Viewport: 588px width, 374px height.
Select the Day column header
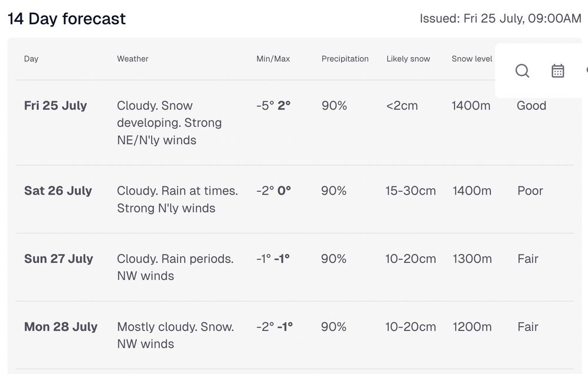[x=31, y=59]
